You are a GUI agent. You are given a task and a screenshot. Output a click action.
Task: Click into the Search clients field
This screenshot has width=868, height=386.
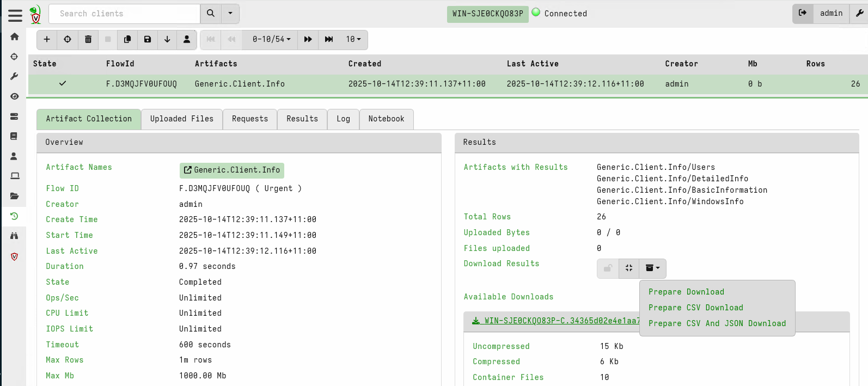point(125,14)
